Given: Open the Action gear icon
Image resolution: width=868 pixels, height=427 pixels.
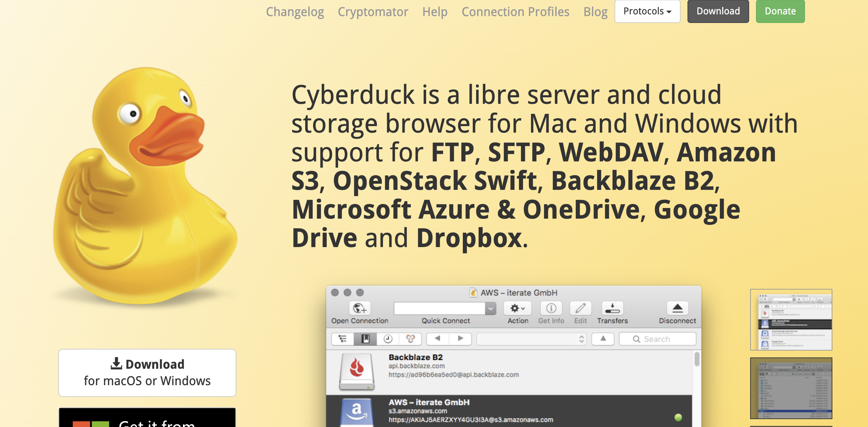Looking at the screenshot, I should tap(517, 308).
